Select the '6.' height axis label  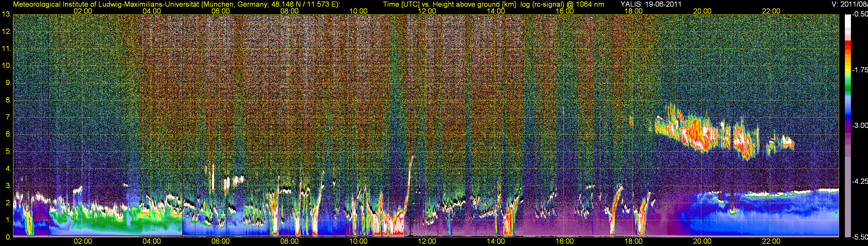click(8, 135)
